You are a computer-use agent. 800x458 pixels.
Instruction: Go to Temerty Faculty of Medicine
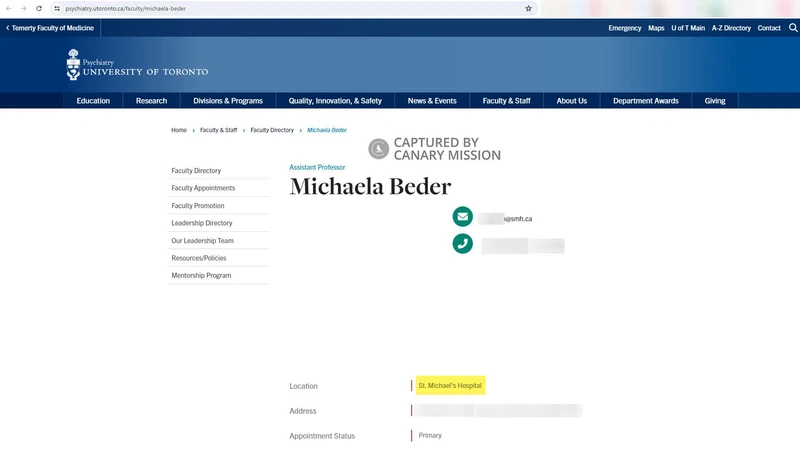(x=51, y=28)
